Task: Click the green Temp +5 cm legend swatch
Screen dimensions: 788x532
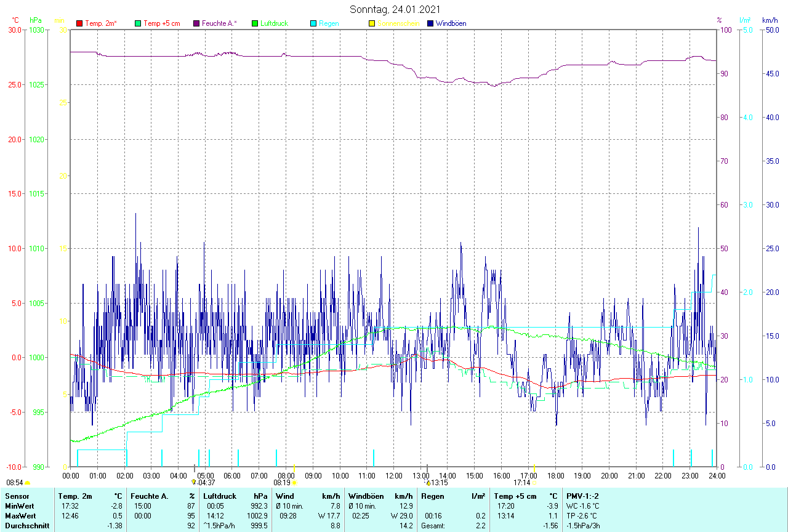Action: point(138,23)
